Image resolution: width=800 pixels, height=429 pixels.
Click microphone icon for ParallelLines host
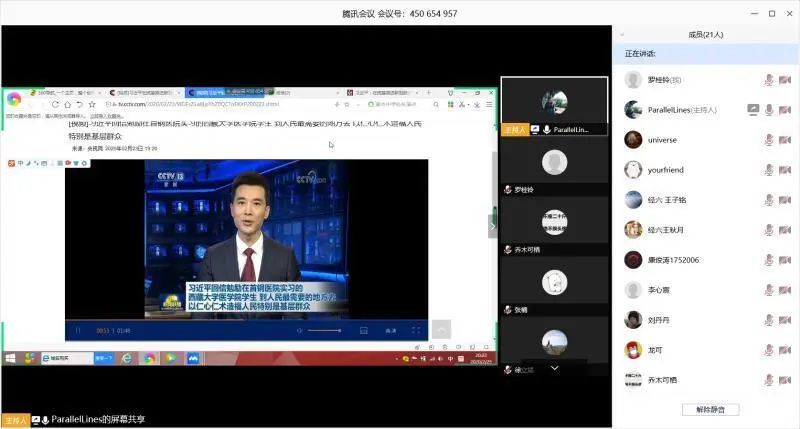[769, 110]
